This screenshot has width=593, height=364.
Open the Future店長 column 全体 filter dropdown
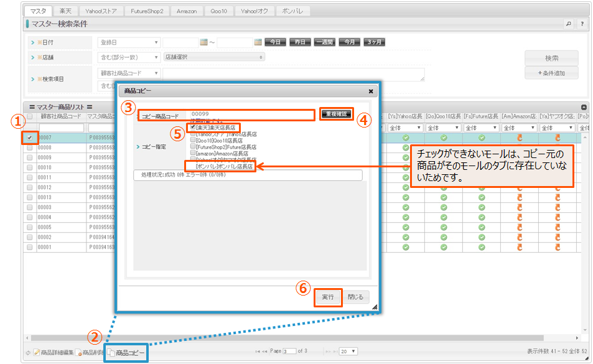click(x=480, y=128)
